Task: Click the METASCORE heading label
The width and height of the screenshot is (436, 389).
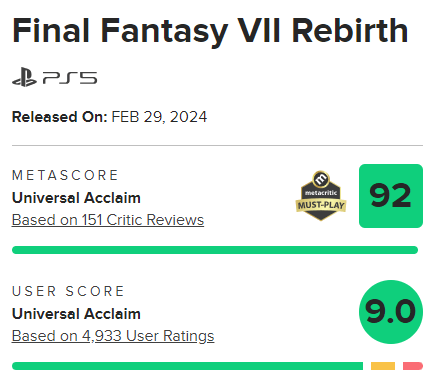Action: [x=65, y=175]
